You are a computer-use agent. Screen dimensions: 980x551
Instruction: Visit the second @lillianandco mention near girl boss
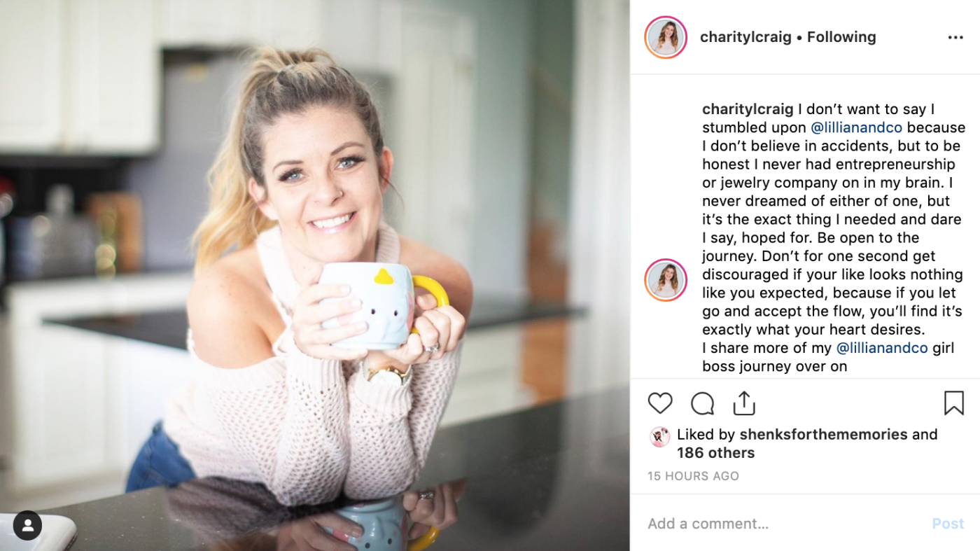coord(882,348)
